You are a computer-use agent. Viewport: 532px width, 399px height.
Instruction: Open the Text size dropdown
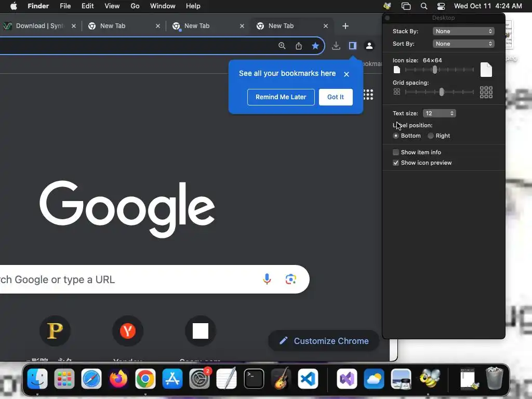tap(439, 113)
